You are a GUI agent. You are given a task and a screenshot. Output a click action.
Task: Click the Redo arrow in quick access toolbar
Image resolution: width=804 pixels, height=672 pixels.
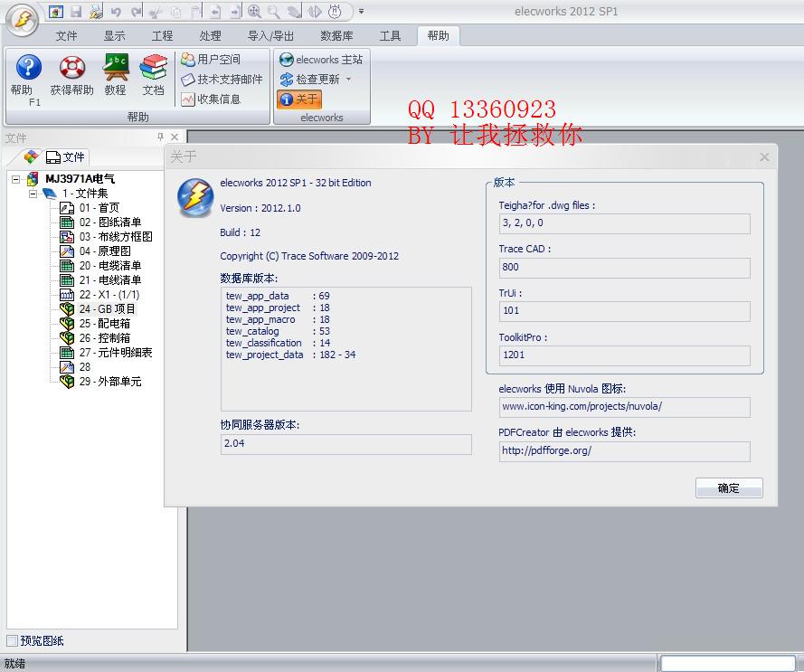pyautogui.click(x=136, y=11)
